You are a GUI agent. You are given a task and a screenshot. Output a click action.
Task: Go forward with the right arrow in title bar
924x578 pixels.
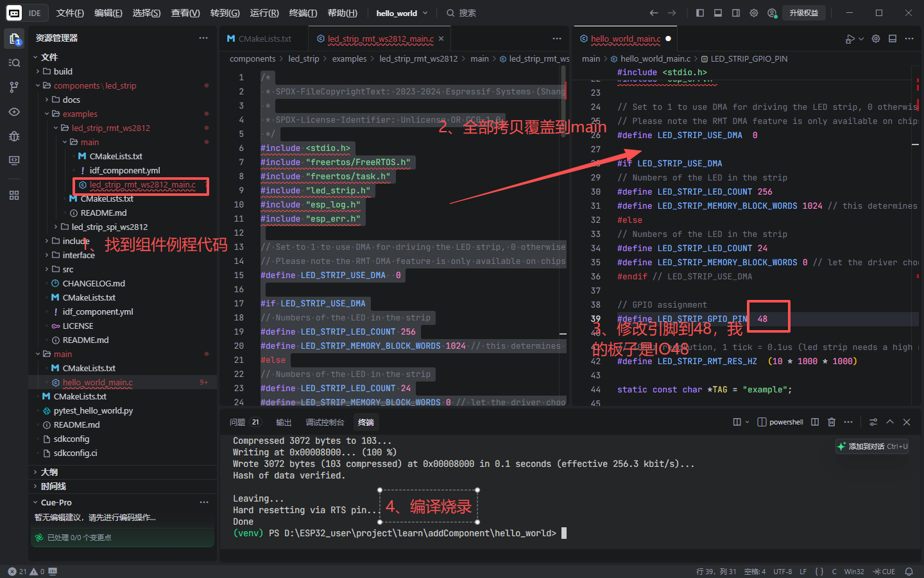pyautogui.click(x=672, y=13)
